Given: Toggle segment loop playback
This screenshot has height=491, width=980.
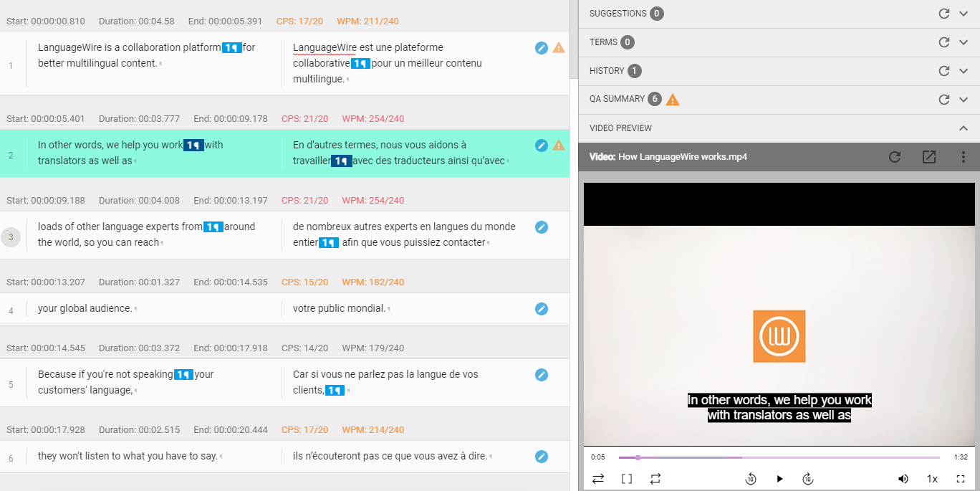Looking at the screenshot, I should tap(655, 478).
